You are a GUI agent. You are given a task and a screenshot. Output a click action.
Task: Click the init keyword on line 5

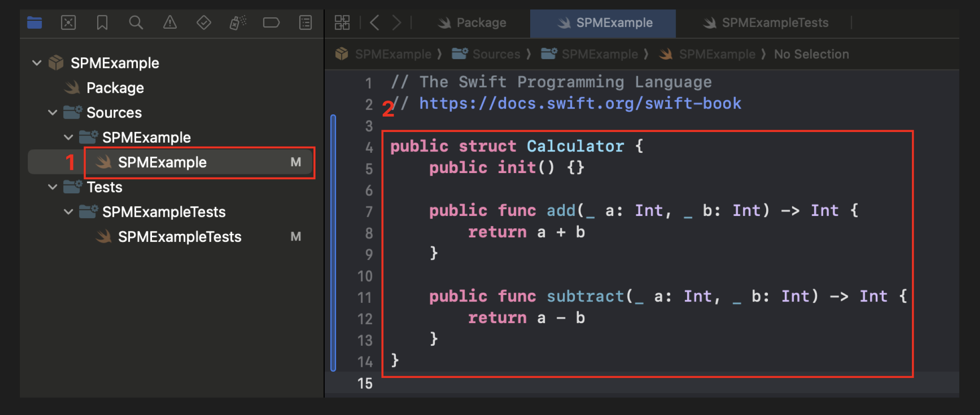(x=517, y=167)
